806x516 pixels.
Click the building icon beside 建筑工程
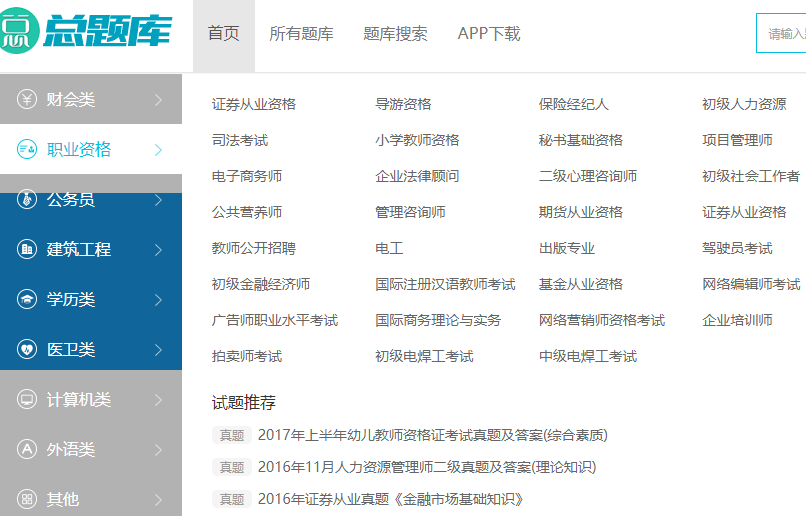pyautogui.click(x=27, y=249)
